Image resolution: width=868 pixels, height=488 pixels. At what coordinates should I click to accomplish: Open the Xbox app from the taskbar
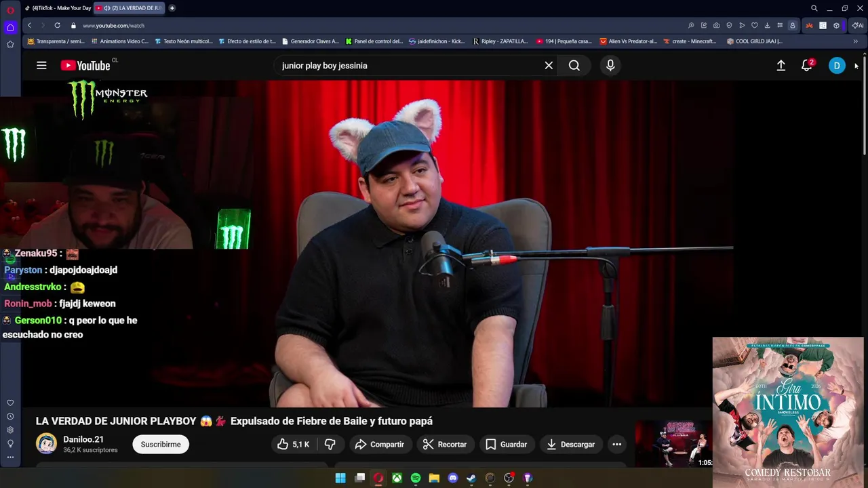point(397,478)
